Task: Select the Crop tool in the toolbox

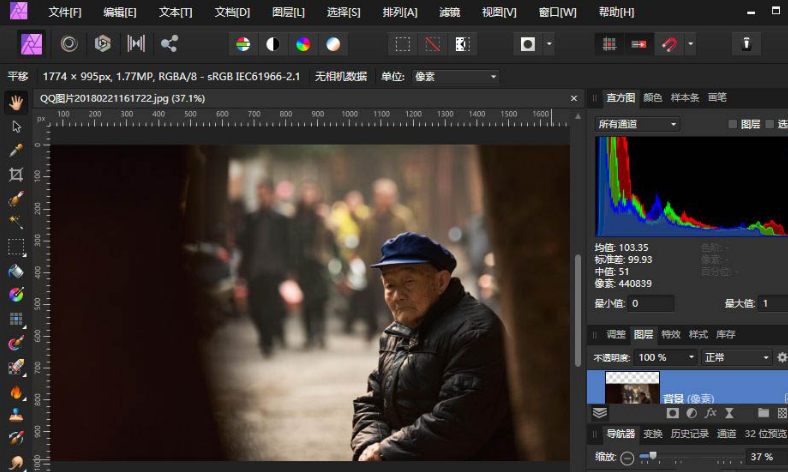Action: point(16,174)
